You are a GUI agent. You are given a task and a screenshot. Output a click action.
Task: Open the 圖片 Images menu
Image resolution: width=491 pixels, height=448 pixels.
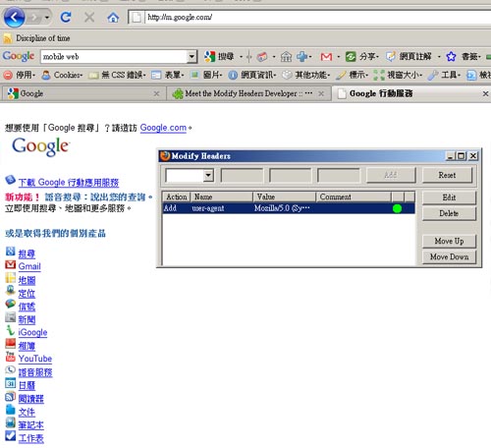(206, 75)
